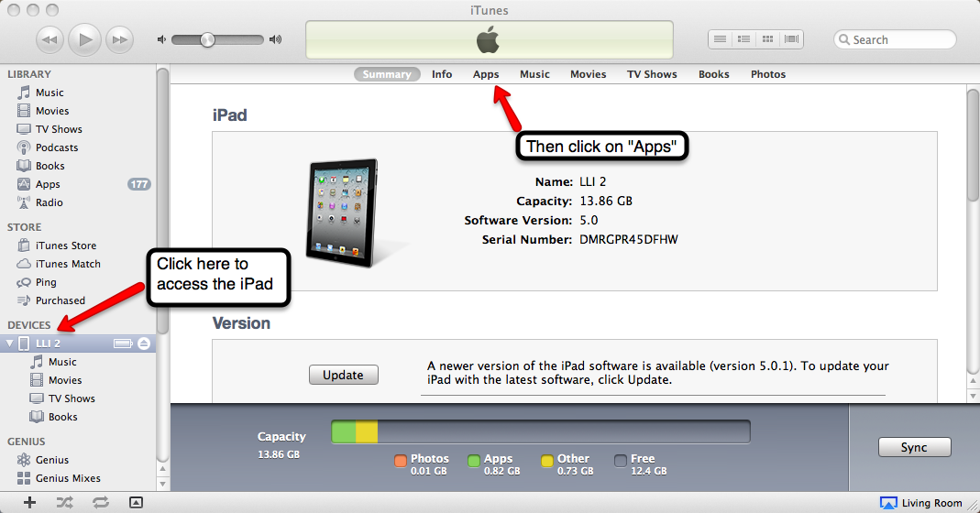Click the Fast-forward/next track button
The height and width of the screenshot is (513, 980).
point(119,39)
